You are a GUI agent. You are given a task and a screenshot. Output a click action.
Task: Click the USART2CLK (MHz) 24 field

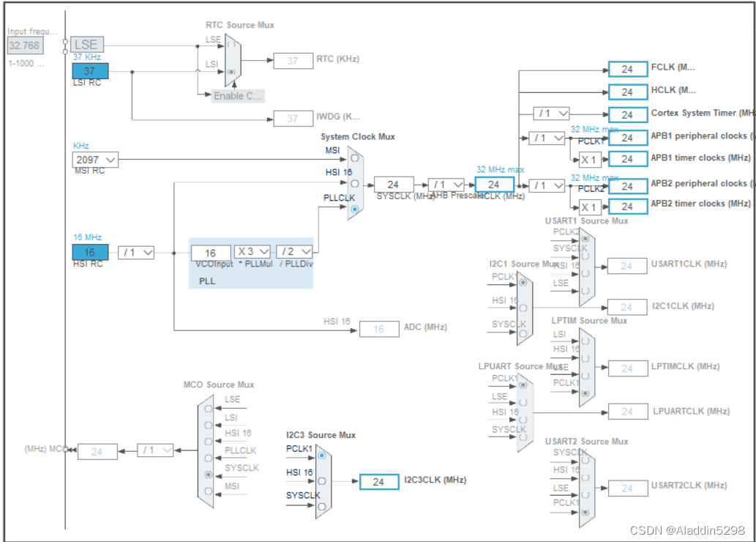point(628,489)
